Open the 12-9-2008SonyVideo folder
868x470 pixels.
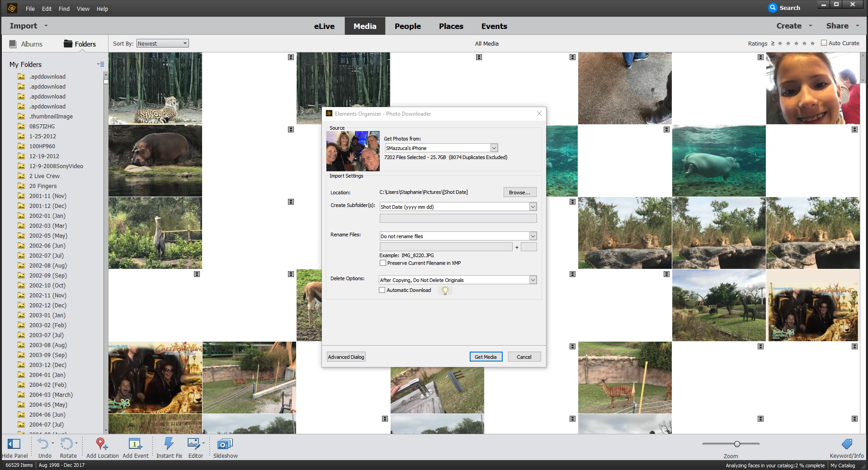[56, 166]
